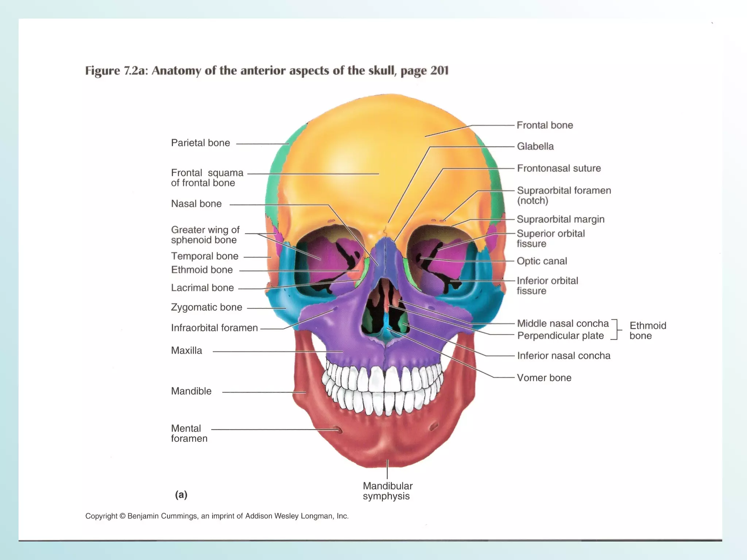The height and width of the screenshot is (560, 747).
Task: Click the Zygomatic bone label
Action: click(x=206, y=307)
